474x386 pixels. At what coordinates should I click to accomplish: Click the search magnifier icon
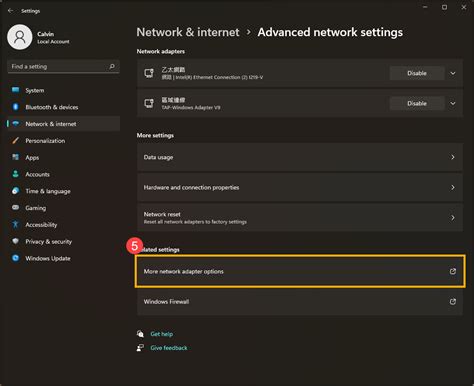click(x=112, y=66)
